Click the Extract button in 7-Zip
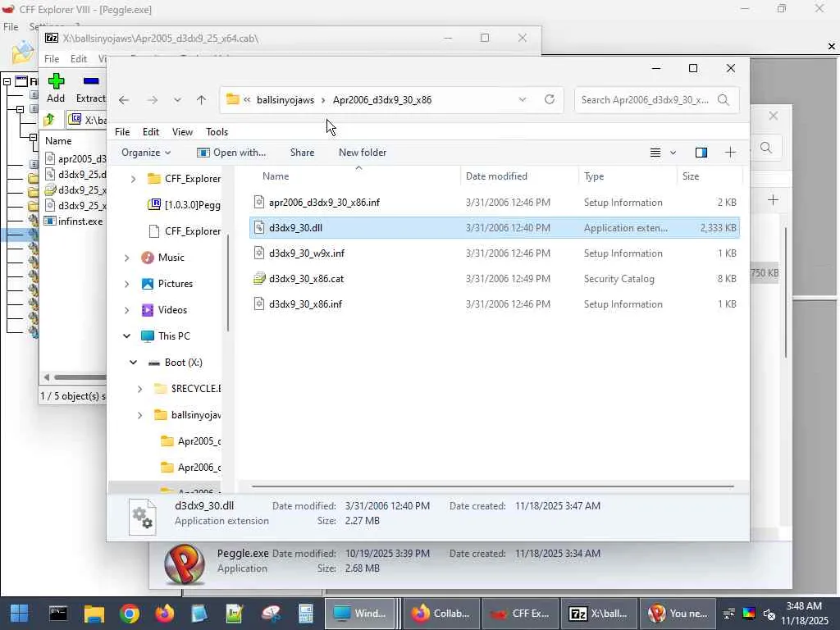The width and height of the screenshot is (840, 630). (91, 89)
